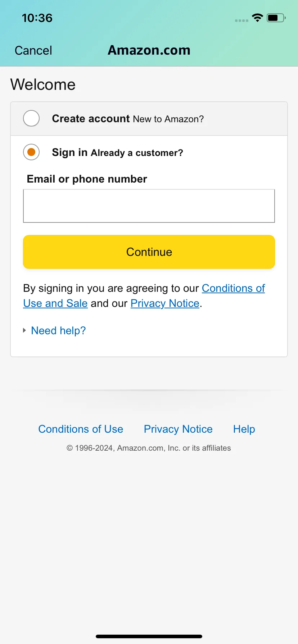Open the inline Privacy Notice link

point(165,303)
